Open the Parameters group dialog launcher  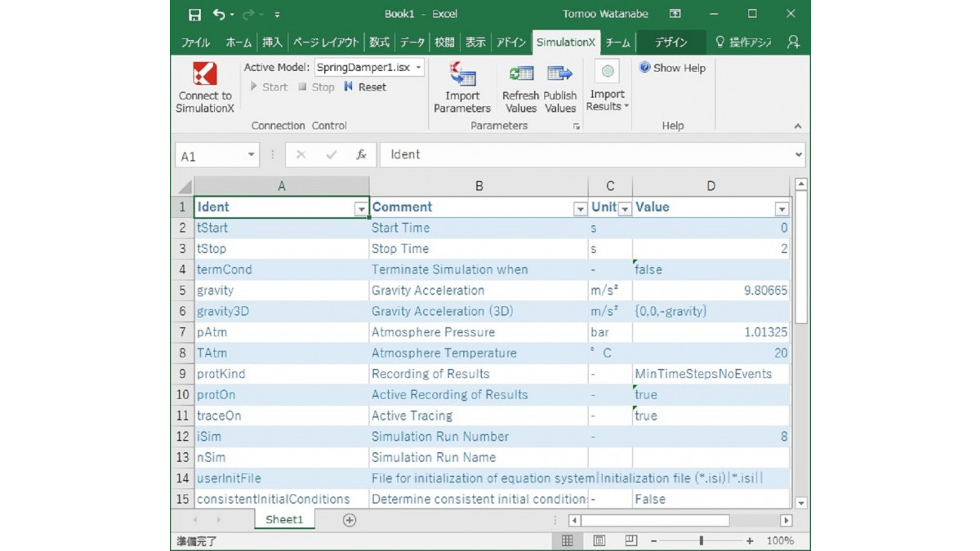[x=577, y=127]
